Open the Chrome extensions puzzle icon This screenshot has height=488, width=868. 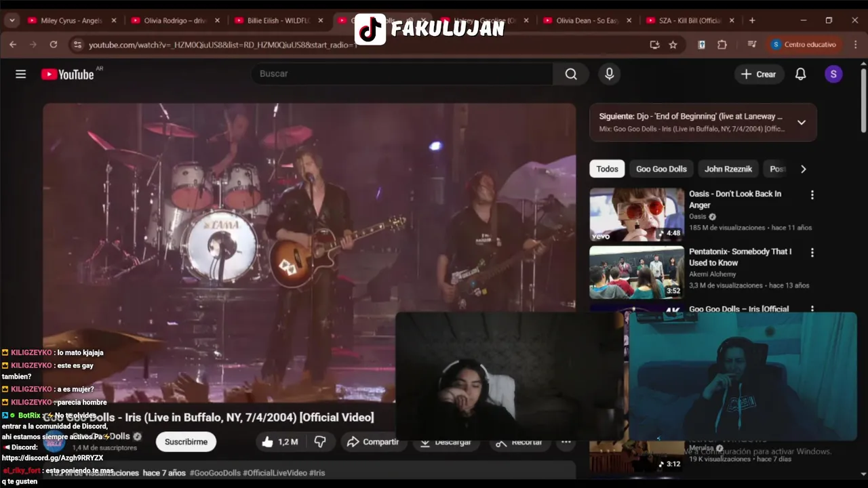[722, 45]
